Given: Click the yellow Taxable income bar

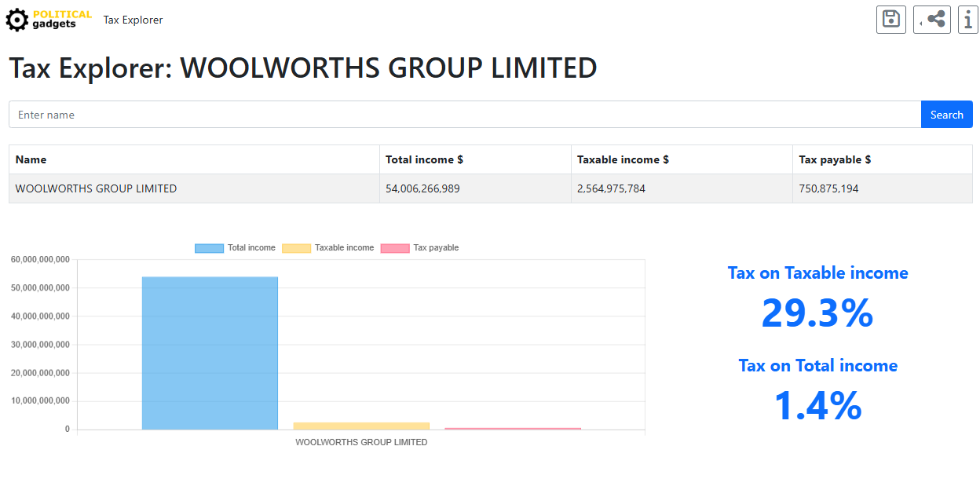Looking at the screenshot, I should coord(361,426).
